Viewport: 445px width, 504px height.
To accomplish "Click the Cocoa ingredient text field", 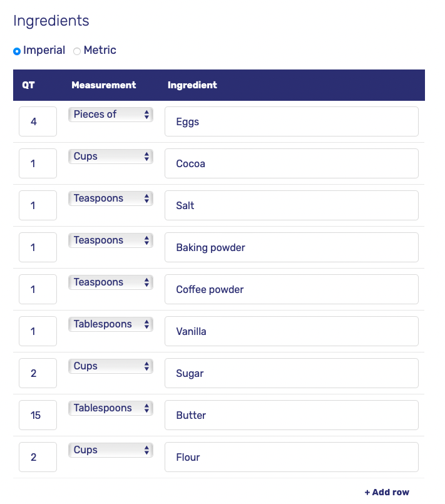I will point(291,163).
